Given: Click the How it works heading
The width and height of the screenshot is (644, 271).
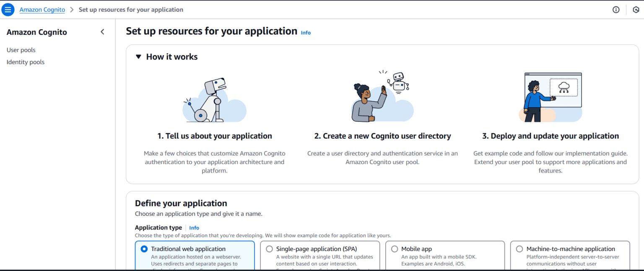Looking at the screenshot, I should click(x=171, y=57).
